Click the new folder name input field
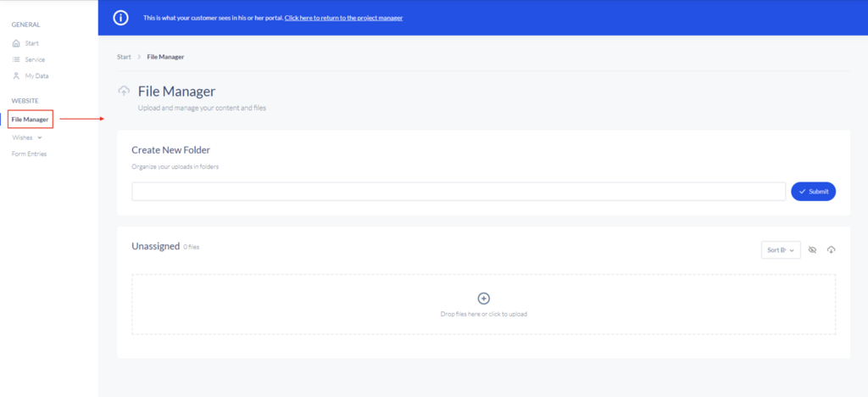 tap(458, 192)
